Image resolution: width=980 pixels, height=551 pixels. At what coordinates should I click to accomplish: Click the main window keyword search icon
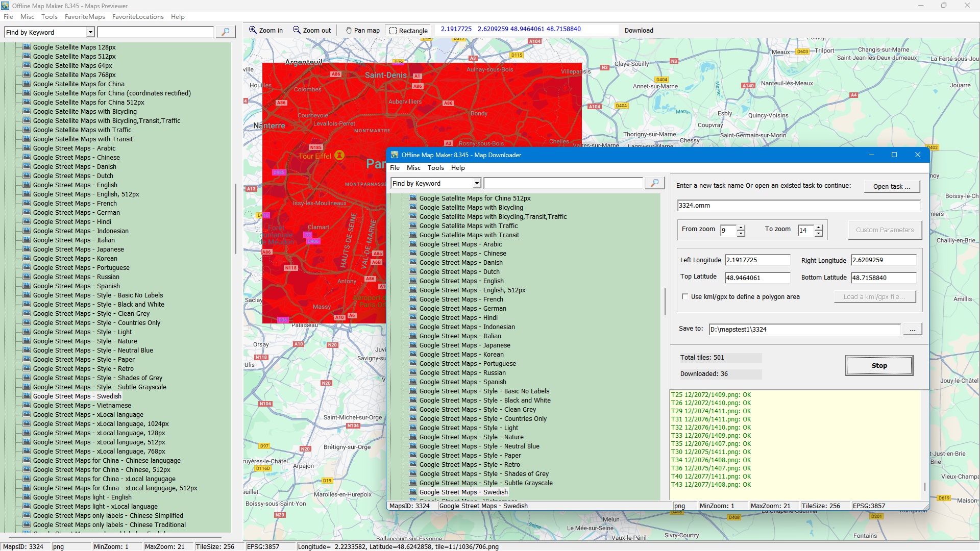point(225,32)
